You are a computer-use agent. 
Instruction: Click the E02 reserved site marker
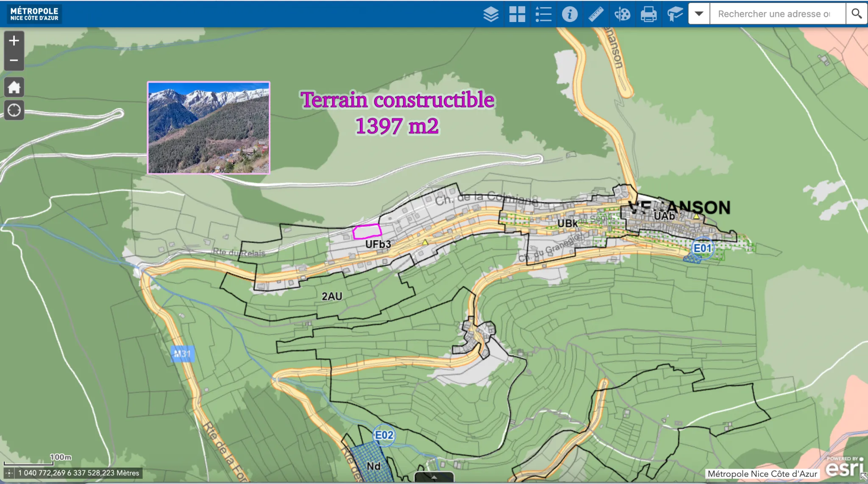(384, 435)
